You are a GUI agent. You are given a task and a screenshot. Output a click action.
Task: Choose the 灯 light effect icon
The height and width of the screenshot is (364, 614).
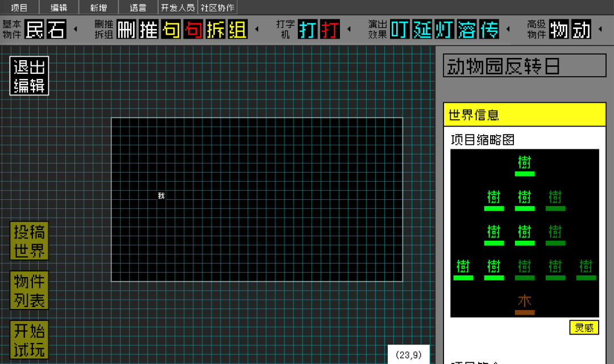tap(445, 30)
